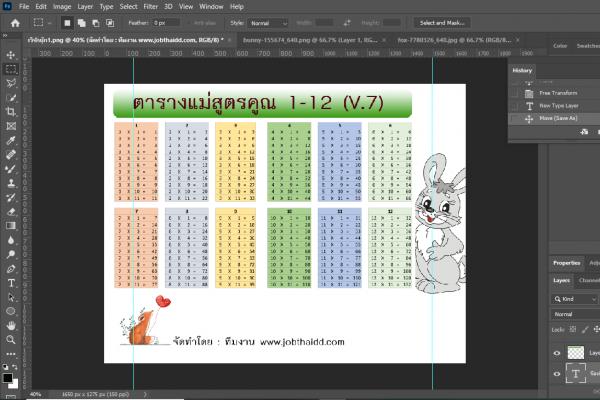Select the Quick Selection tool
The image size is (600, 400).
[x=11, y=98]
